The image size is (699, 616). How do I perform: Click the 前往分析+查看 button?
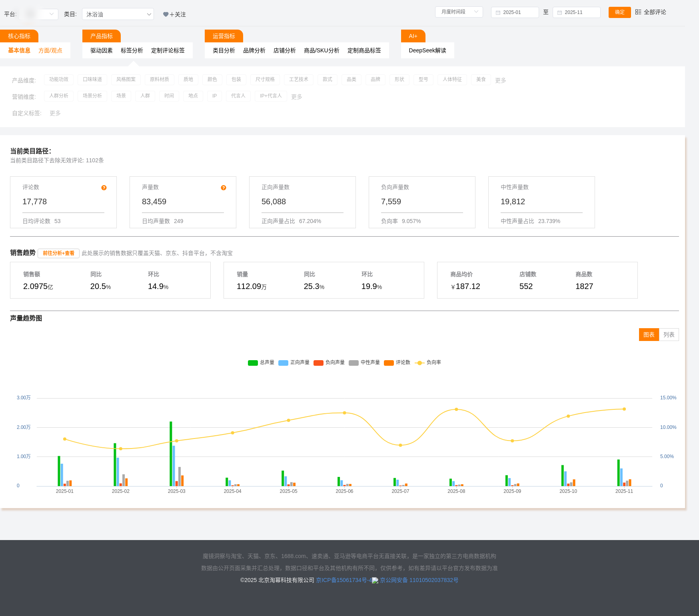click(x=58, y=253)
